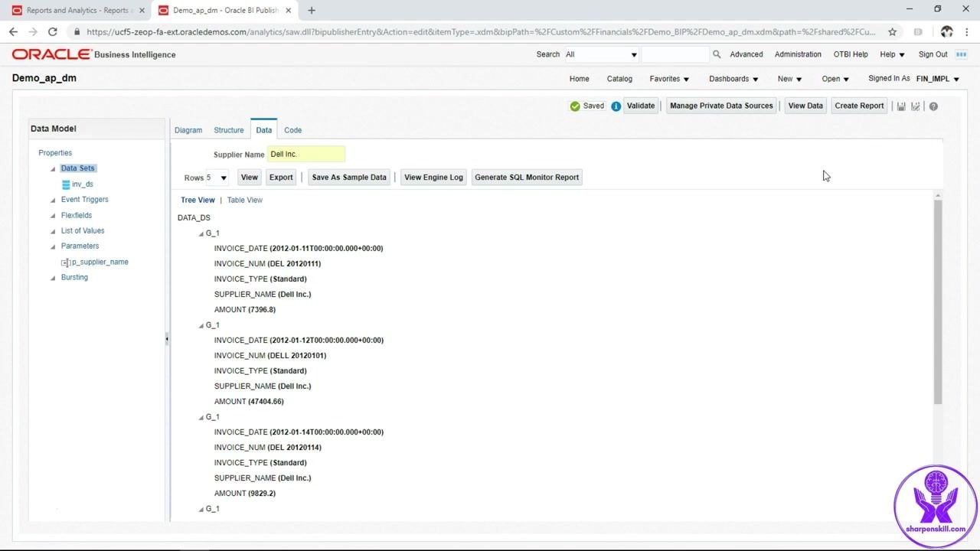Go back with the browser back arrow
The height and width of the screenshot is (551, 980).
click(x=13, y=31)
